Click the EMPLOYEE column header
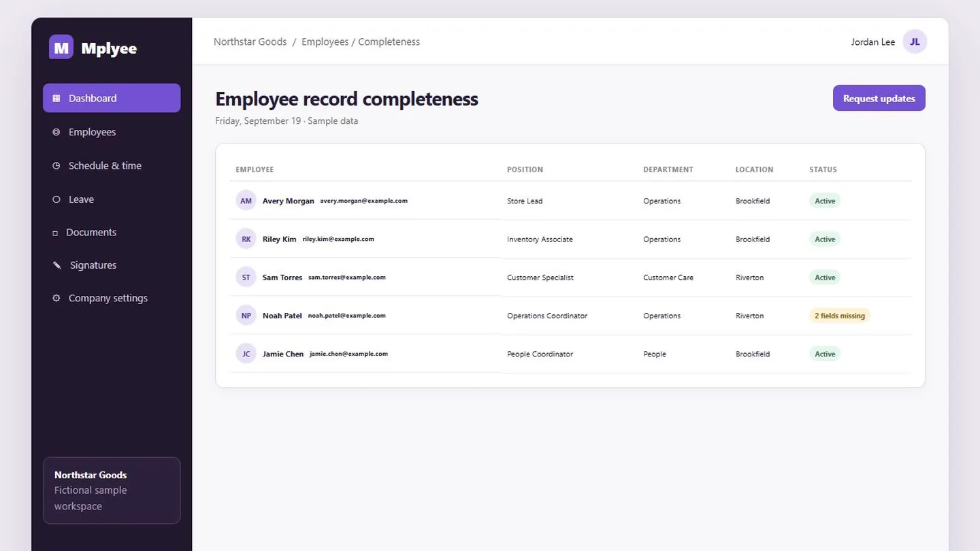Image resolution: width=980 pixels, height=551 pixels. 255,169
